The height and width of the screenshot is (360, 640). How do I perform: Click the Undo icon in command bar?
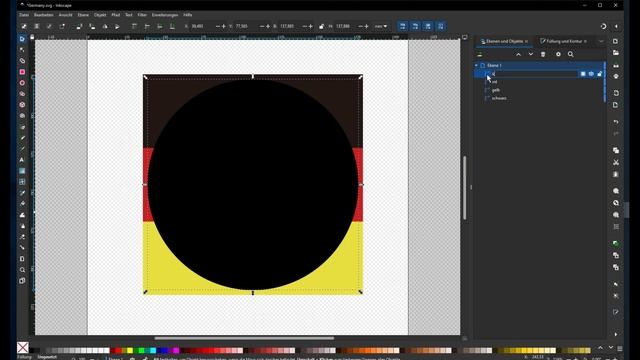(x=616, y=122)
